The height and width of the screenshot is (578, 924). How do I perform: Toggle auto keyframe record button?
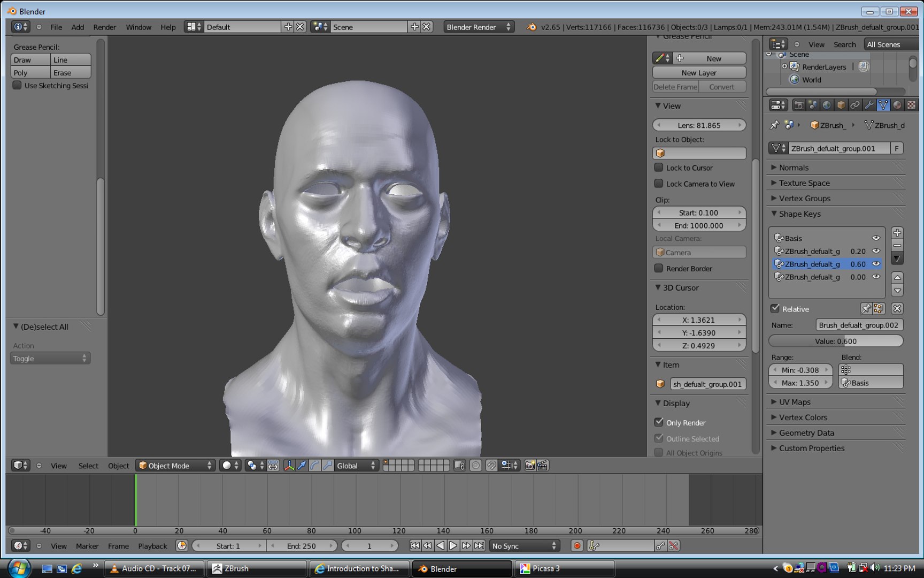(577, 546)
